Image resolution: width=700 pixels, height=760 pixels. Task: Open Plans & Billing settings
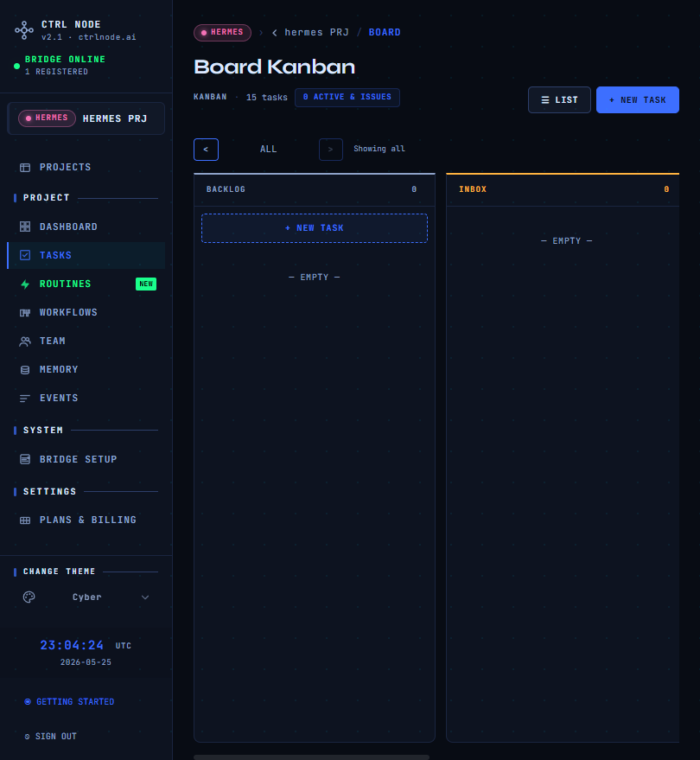pos(87,521)
